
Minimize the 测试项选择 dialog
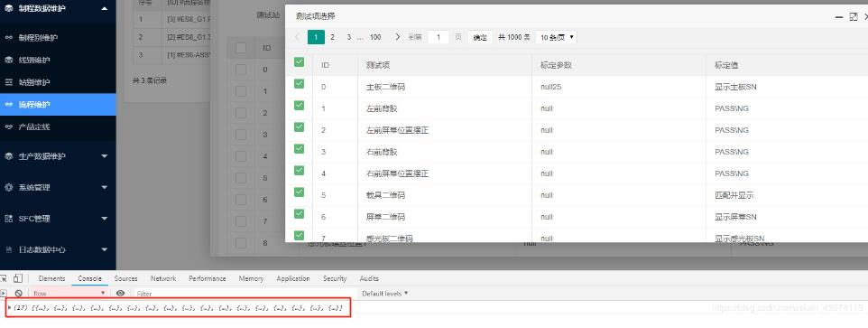839,17
